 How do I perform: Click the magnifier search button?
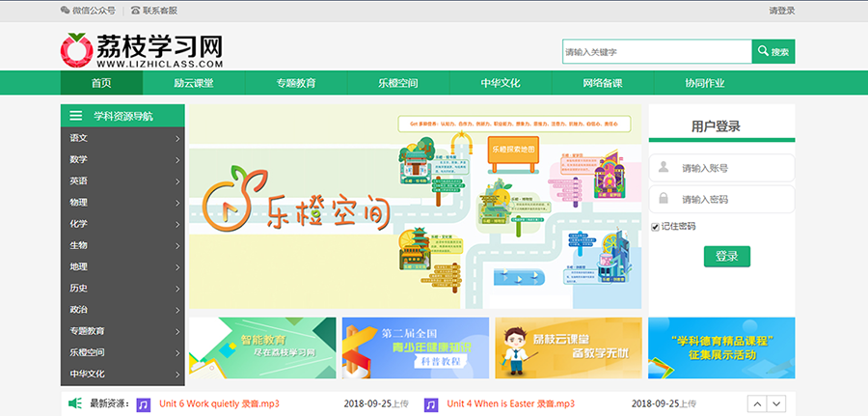(x=773, y=52)
